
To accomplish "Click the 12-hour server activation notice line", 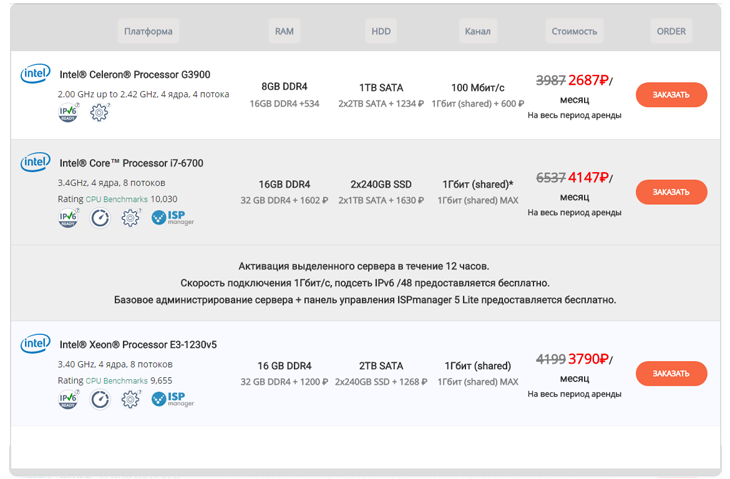I will click(364, 266).
